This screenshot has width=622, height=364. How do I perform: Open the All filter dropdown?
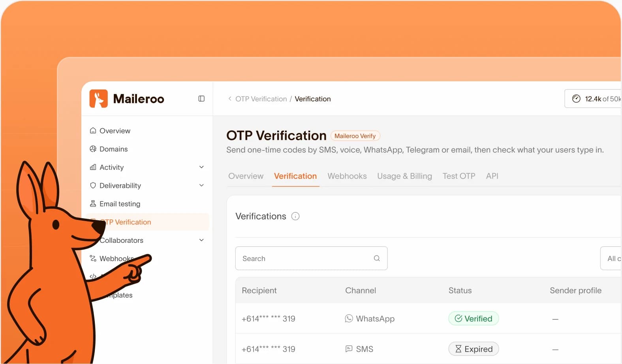pos(611,258)
